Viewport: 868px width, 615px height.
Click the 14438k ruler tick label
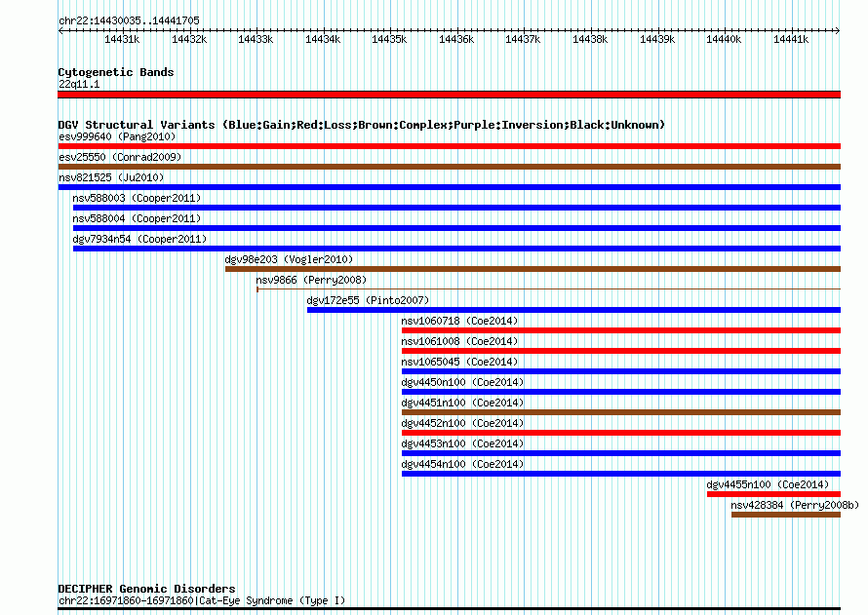pos(590,39)
